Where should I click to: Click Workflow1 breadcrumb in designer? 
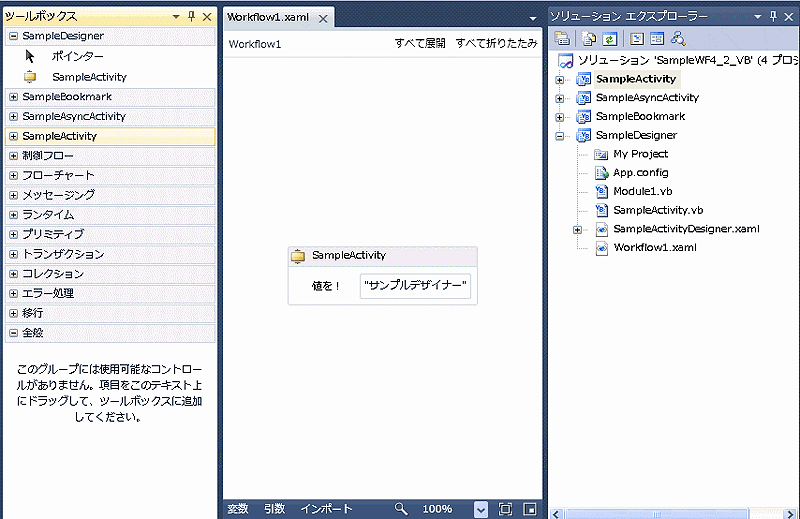pos(255,44)
